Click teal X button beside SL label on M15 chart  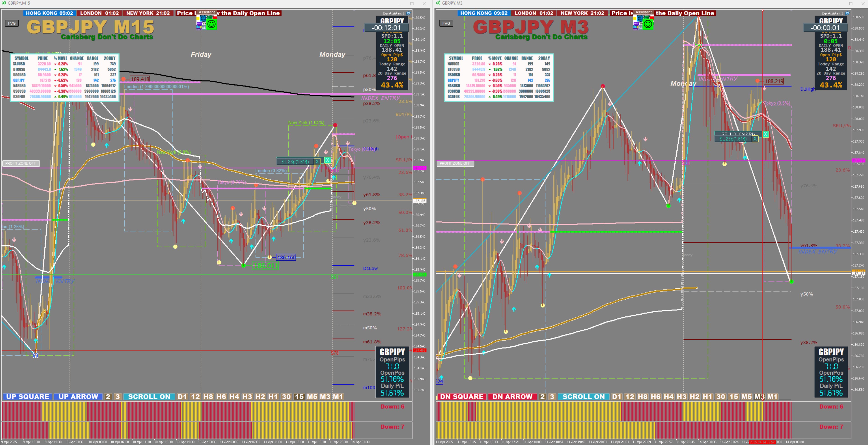click(x=327, y=160)
